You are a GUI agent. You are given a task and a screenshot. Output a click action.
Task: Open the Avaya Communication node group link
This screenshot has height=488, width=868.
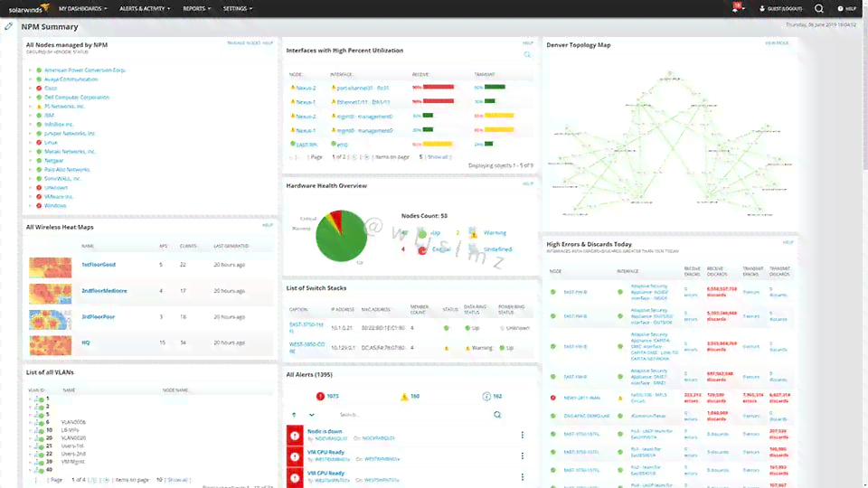point(71,80)
